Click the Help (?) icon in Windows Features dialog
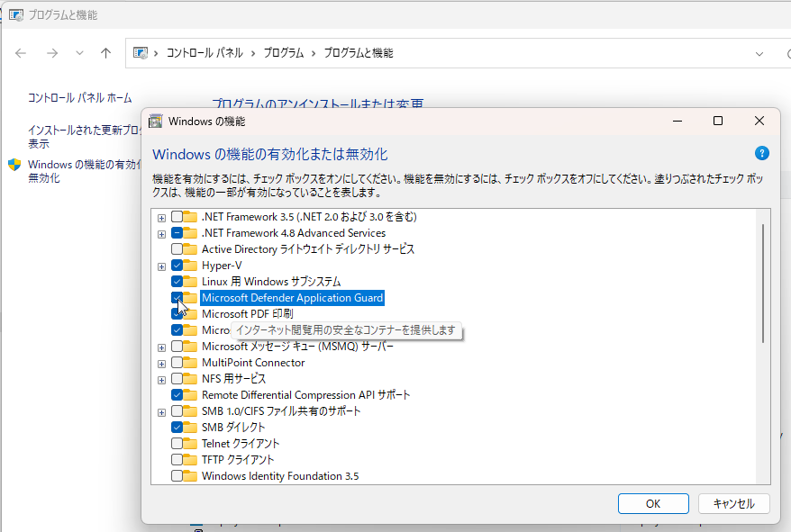Screen dimensions: 791x532 click(x=761, y=154)
